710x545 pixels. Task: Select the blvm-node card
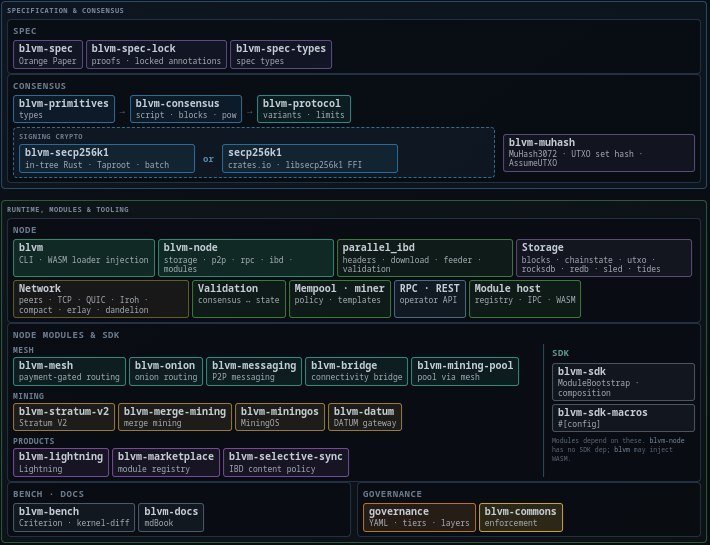point(246,258)
